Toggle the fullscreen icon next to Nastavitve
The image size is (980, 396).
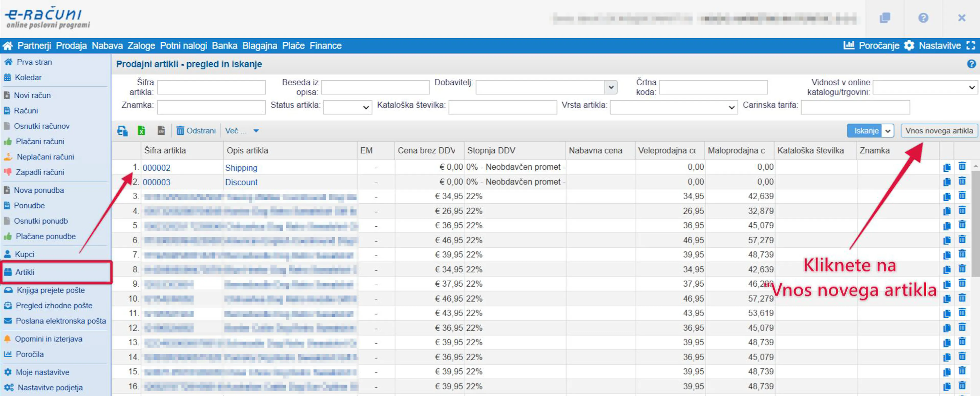(x=971, y=46)
